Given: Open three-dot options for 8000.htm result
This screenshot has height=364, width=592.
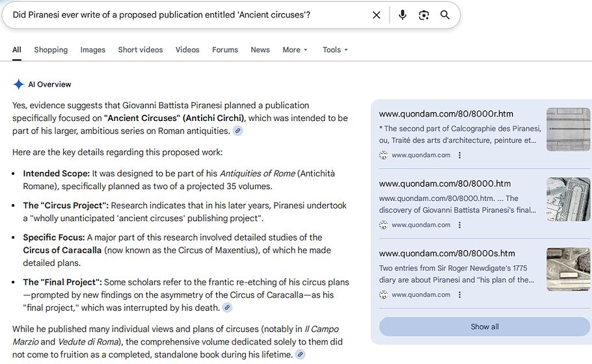Looking at the screenshot, I should coord(459,225).
